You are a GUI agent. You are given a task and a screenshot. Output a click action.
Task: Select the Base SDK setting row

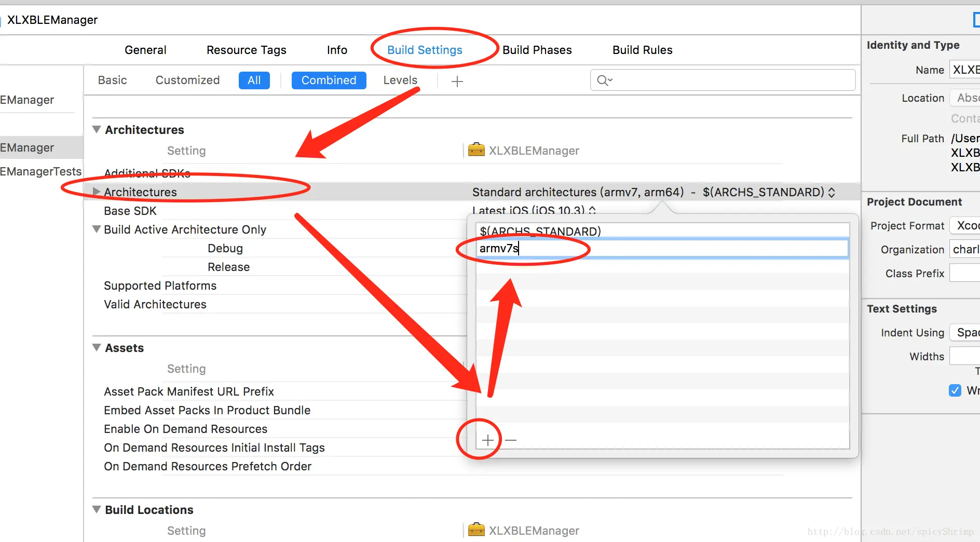130,211
